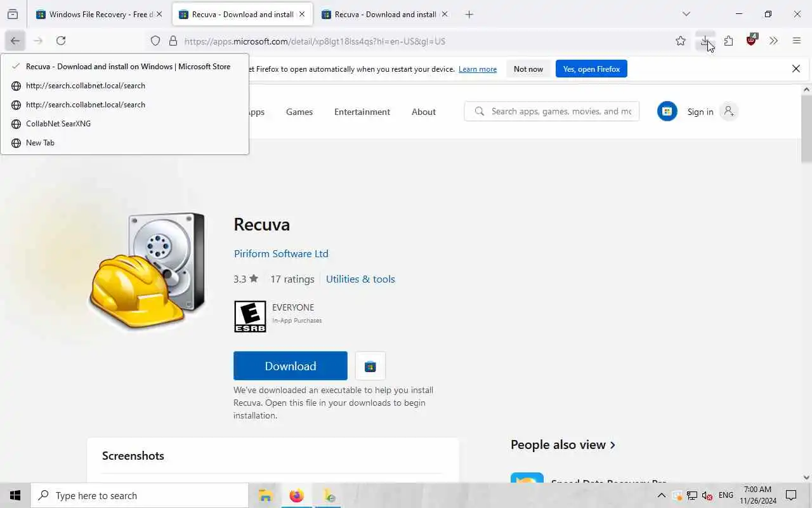Open Utilities & tools category link
The height and width of the screenshot is (508, 812).
360,279
